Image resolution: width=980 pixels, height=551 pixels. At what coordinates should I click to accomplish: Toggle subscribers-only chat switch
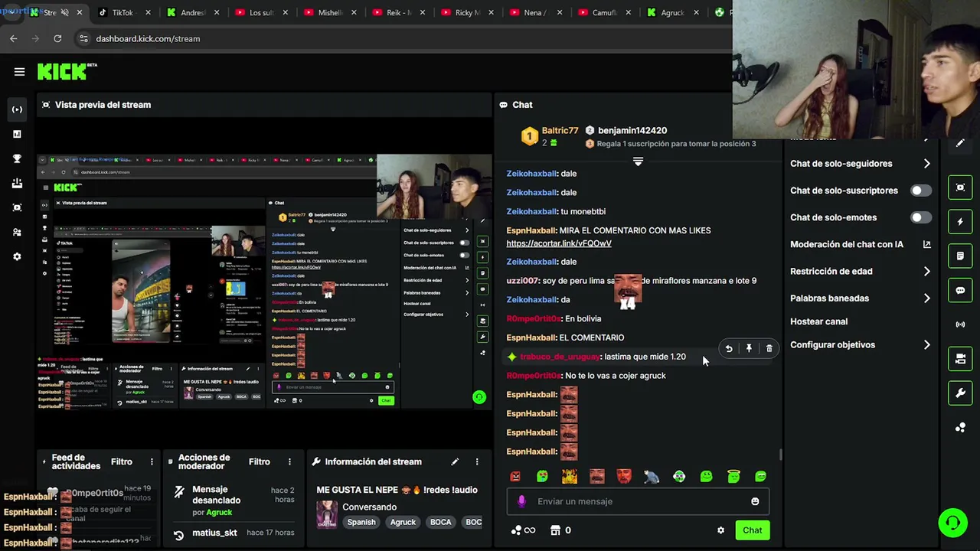(x=921, y=191)
